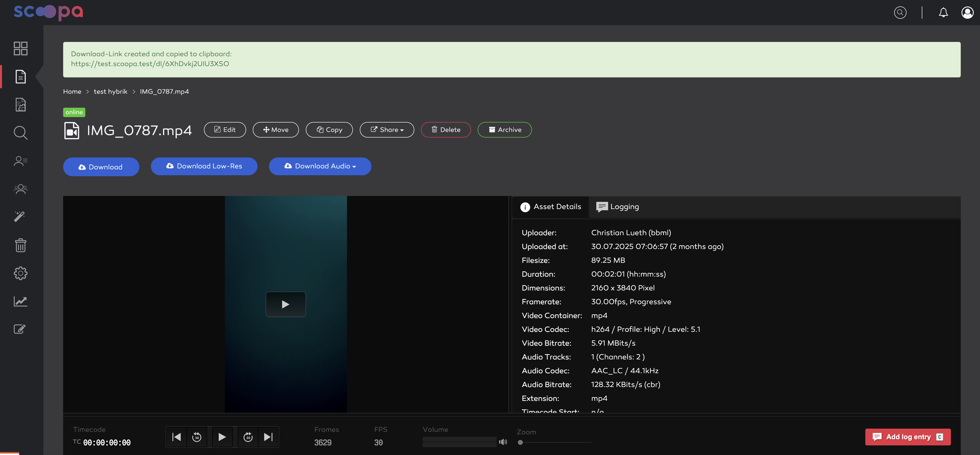
Task: Expand the Share dropdown
Action: coord(386,130)
